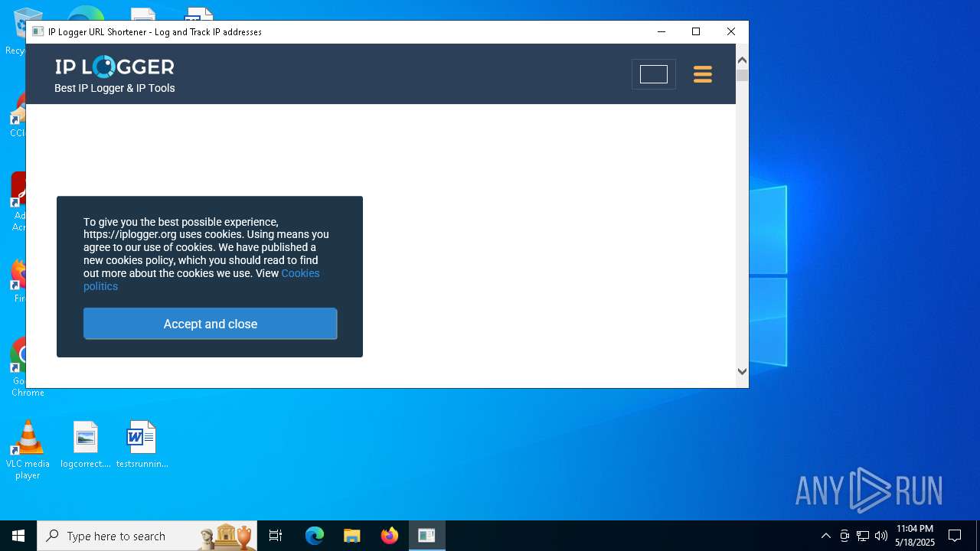Select the testsrunnin Word document

click(142, 445)
